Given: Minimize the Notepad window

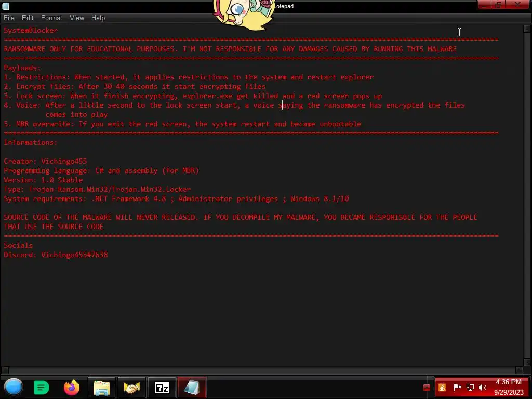Looking at the screenshot, I should 485,5.
